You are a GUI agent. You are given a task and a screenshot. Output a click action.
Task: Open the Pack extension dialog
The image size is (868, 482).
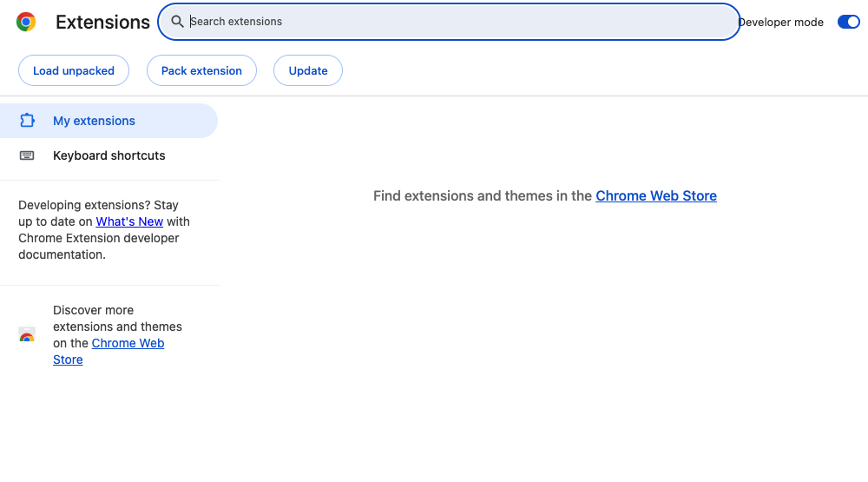(201, 70)
